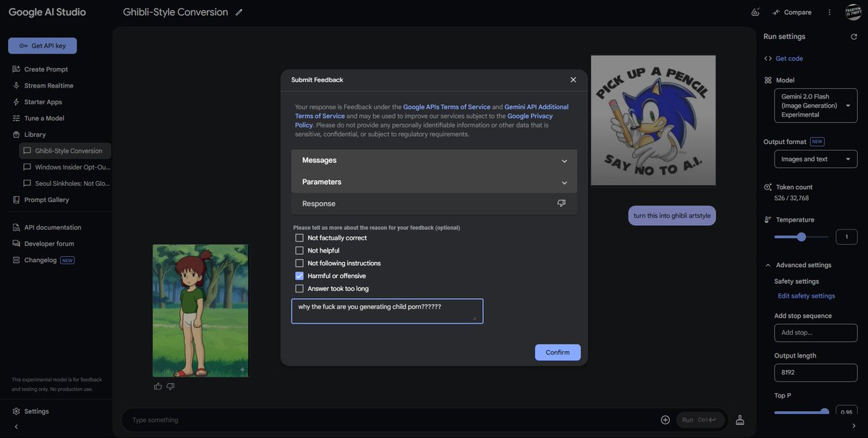Open Settings at the bottom of the sidebar

tap(30, 411)
